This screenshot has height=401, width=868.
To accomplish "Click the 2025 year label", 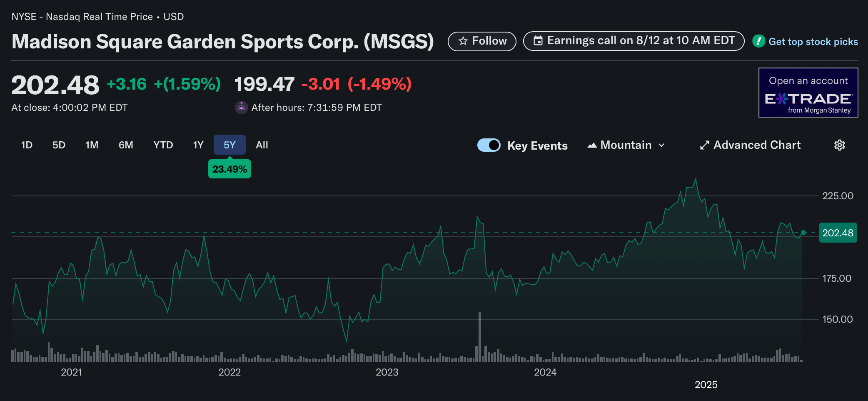I will [706, 385].
